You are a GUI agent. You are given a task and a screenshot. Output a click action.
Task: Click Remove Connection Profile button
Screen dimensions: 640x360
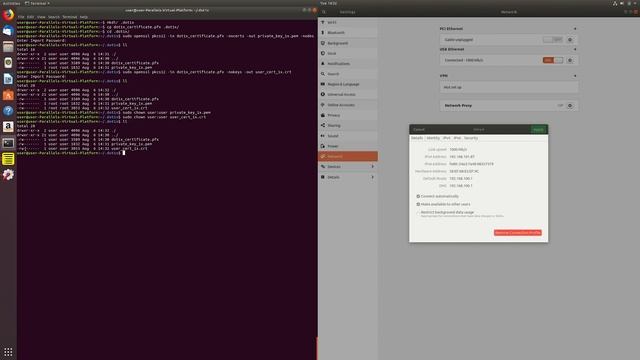[518, 233]
